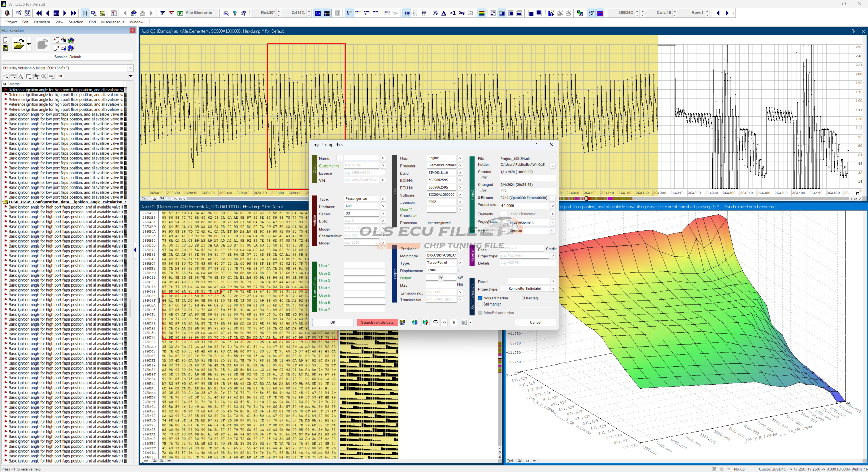Open the Map language German dropdown

552,231
